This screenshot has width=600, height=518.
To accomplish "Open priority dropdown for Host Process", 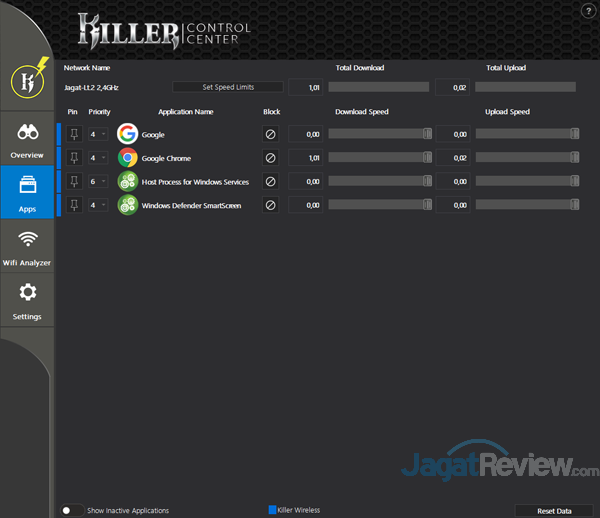I will [x=97, y=181].
